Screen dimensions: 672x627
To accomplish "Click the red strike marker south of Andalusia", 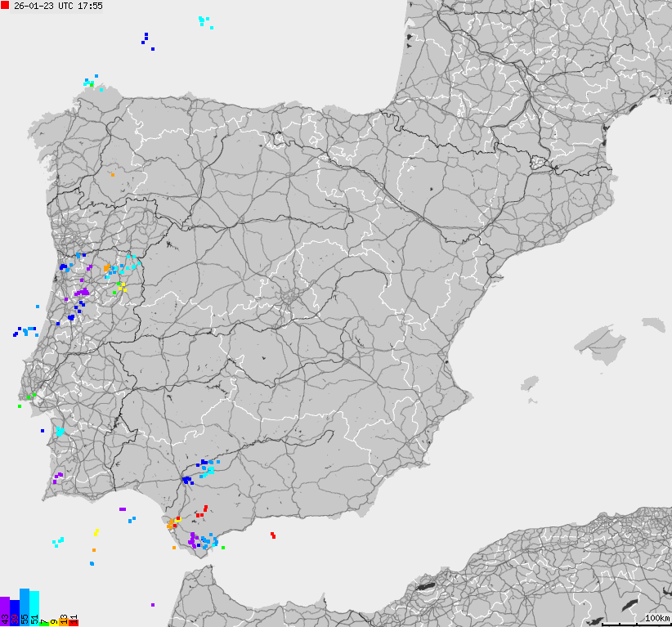I will pyautogui.click(x=273, y=535).
